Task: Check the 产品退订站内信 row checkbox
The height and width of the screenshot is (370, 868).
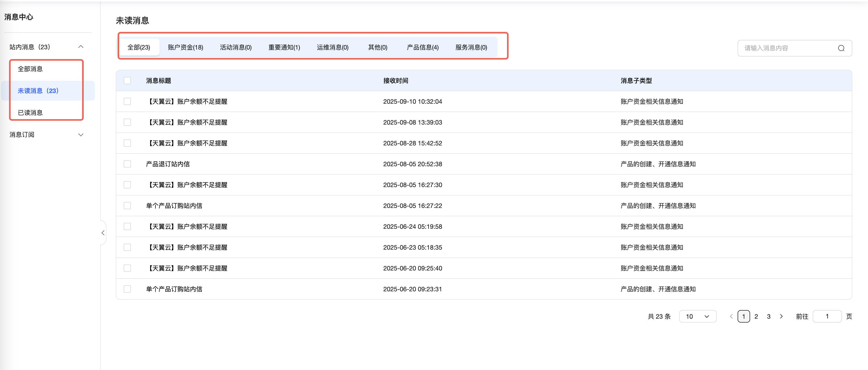Action: click(x=127, y=164)
